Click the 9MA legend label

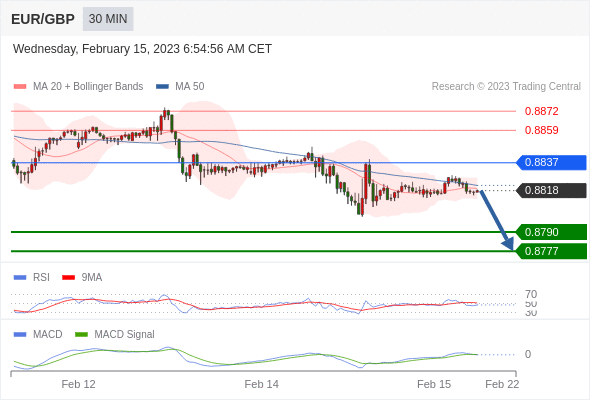pos(92,278)
